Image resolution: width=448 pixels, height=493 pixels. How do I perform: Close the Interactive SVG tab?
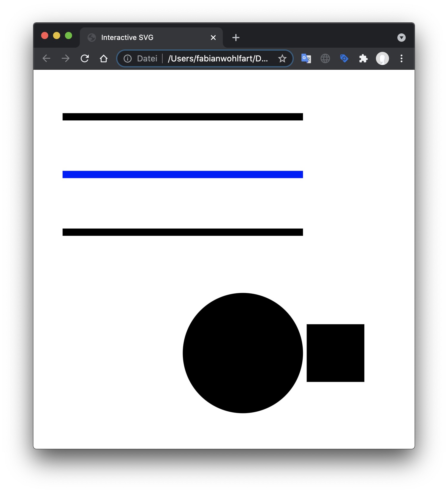tap(213, 38)
